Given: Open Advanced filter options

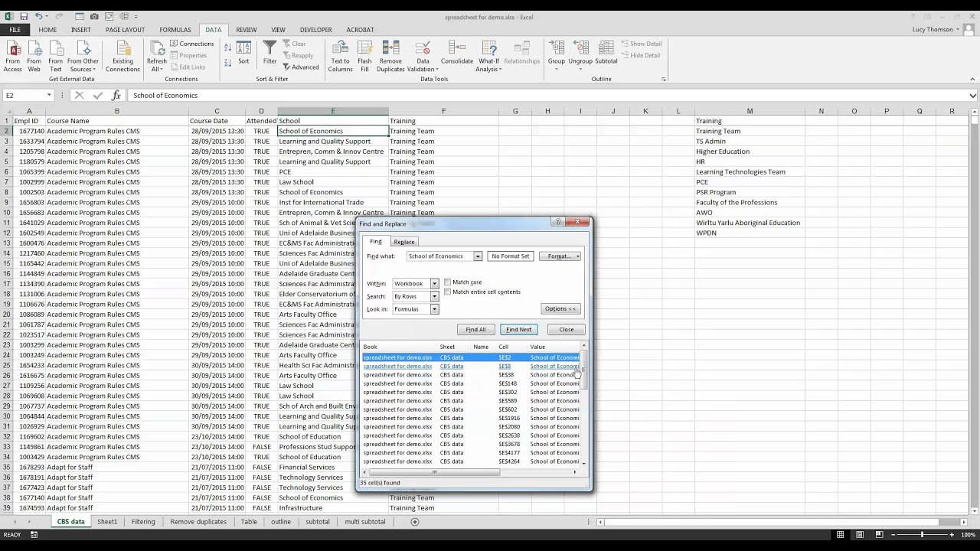Looking at the screenshot, I should coord(301,67).
